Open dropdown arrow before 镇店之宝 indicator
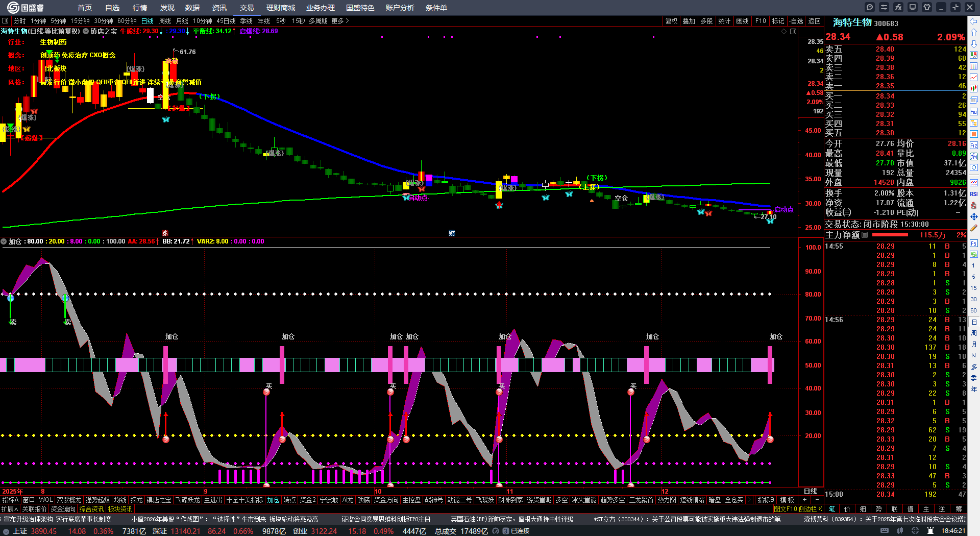This screenshot has width=980, height=536. 85,31
